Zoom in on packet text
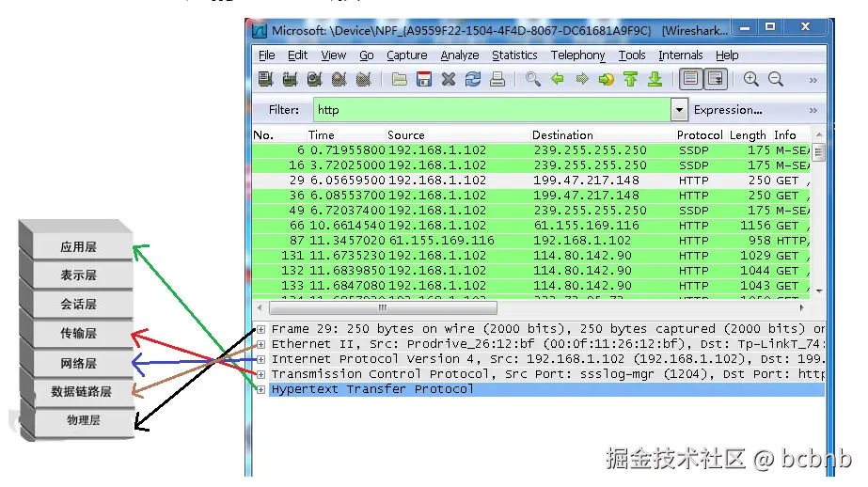The image size is (868, 487). (x=751, y=79)
